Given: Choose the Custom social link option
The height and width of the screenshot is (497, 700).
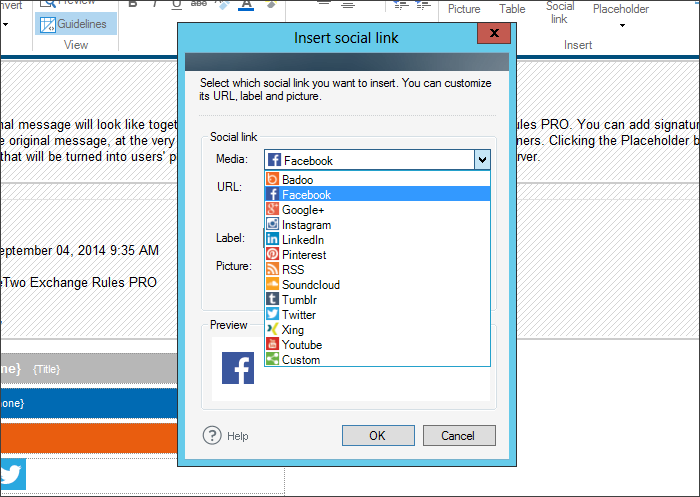Looking at the screenshot, I should tap(300, 360).
